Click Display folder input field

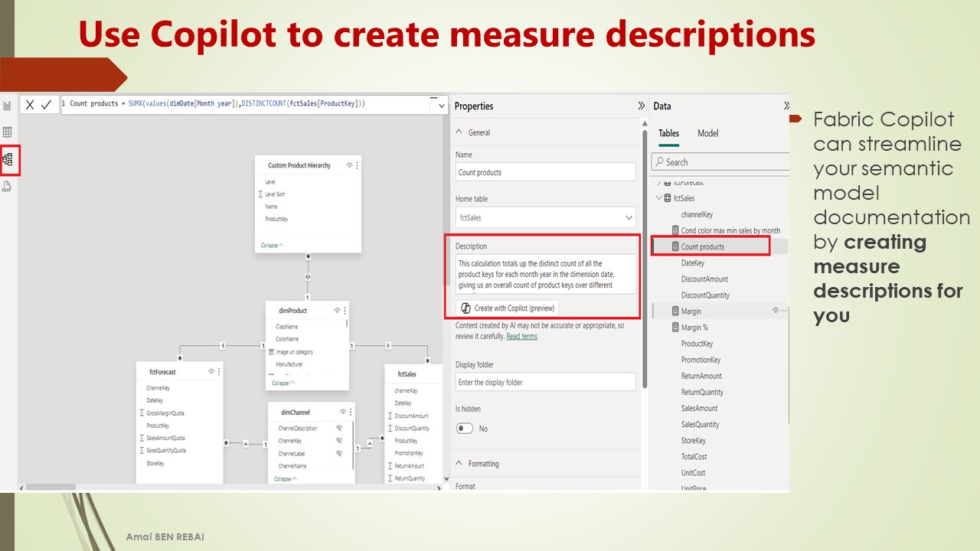click(545, 382)
